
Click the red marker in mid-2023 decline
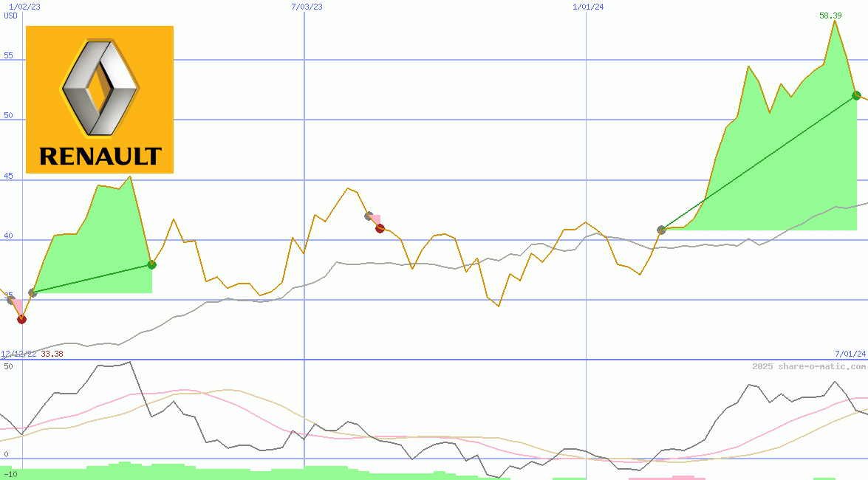(380, 228)
